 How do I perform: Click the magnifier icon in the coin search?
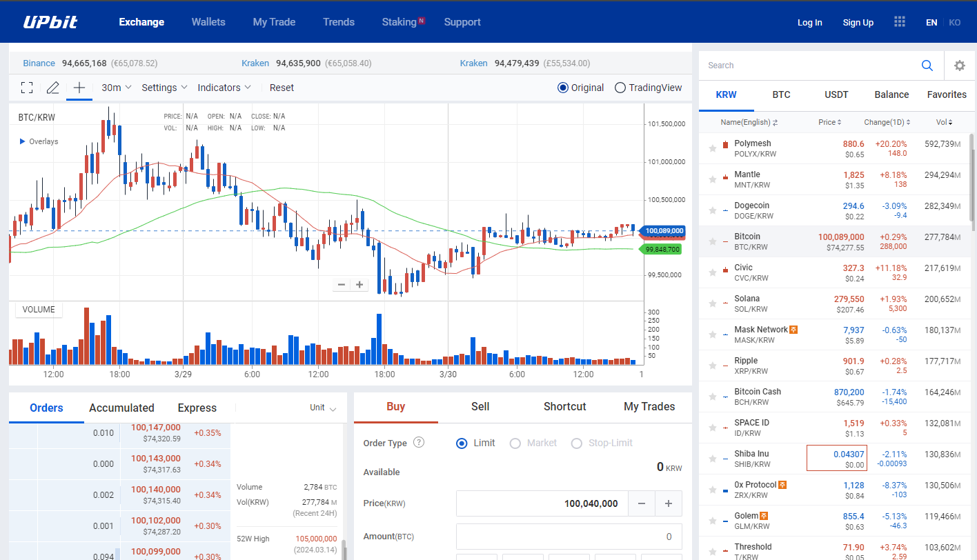point(927,65)
